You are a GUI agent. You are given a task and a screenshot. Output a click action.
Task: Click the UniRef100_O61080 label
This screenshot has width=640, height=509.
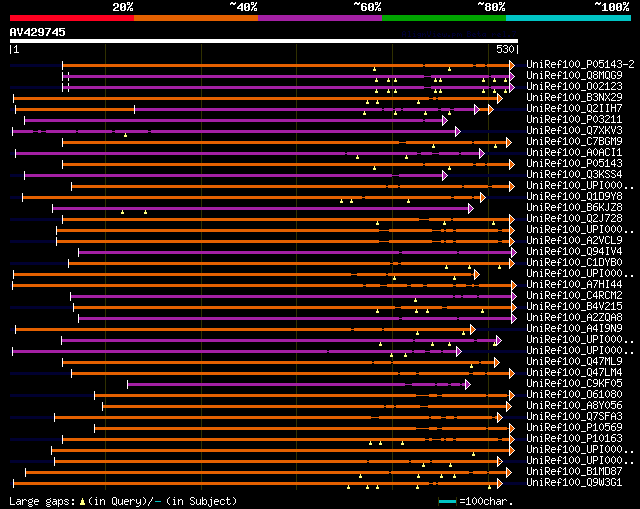[574, 395]
